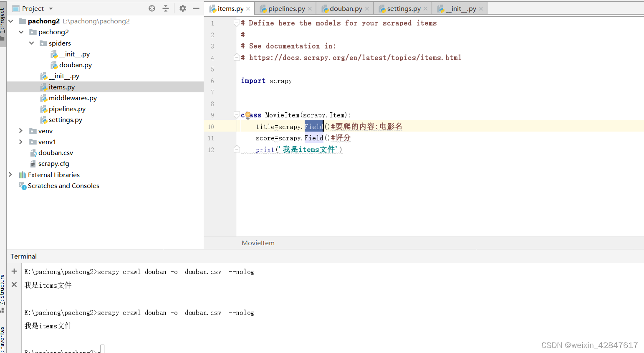Click the Terminal panel label
644x353 pixels.
coord(23,256)
